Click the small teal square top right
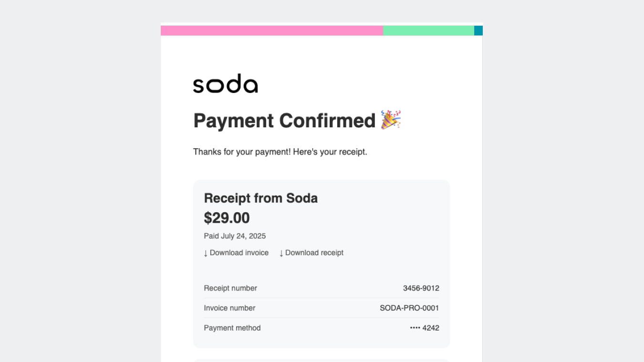Image resolution: width=644 pixels, height=362 pixels. (478, 30)
